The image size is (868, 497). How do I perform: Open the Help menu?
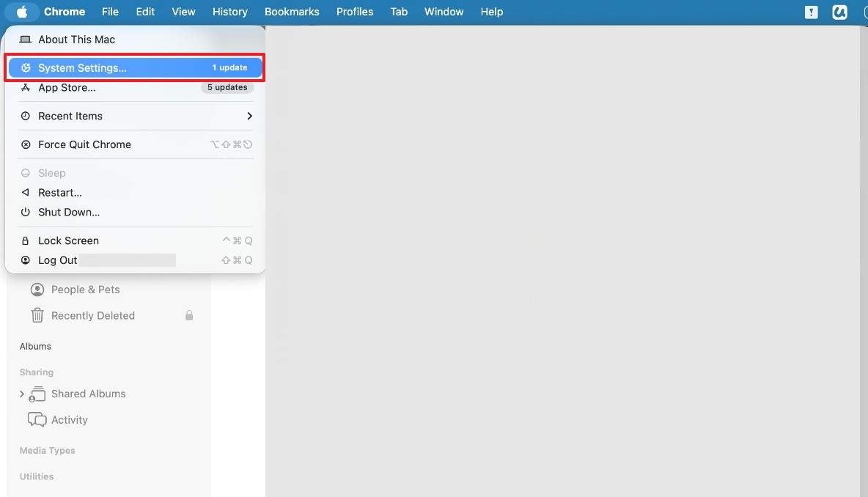[492, 12]
